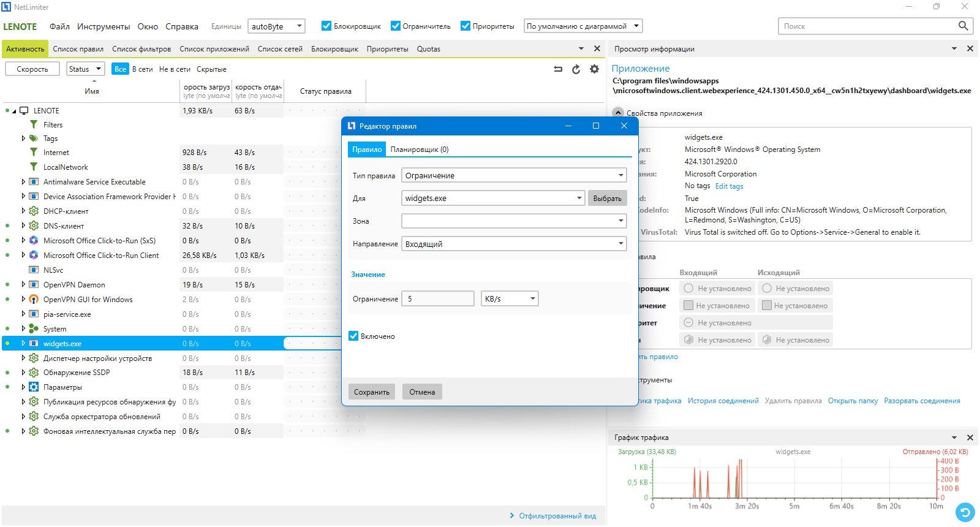Screen dimensions: 980x527
Task: Toggle the Приоритеты checkbox in toolbar
Action: pos(466,26)
